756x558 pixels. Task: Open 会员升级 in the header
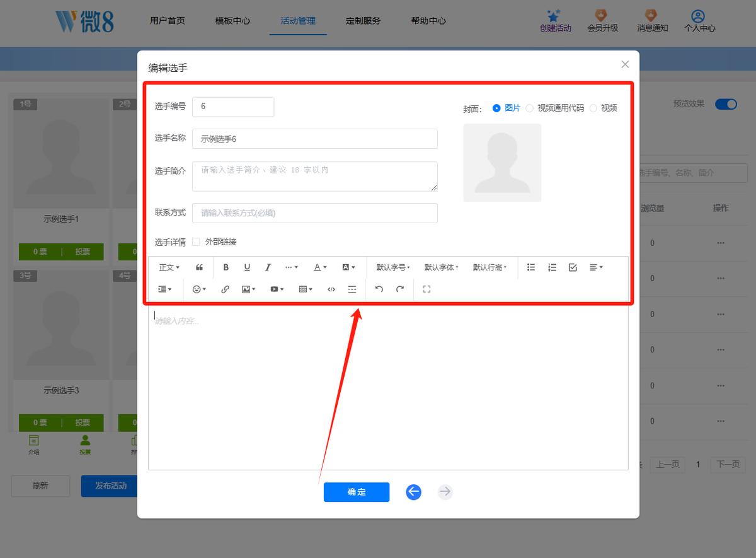602,21
